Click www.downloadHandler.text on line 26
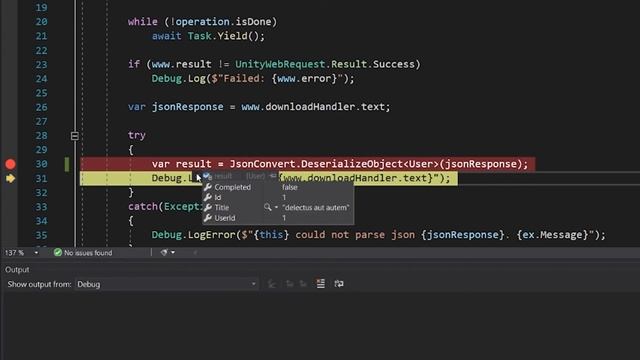The image size is (640, 360). pyautogui.click(x=313, y=107)
